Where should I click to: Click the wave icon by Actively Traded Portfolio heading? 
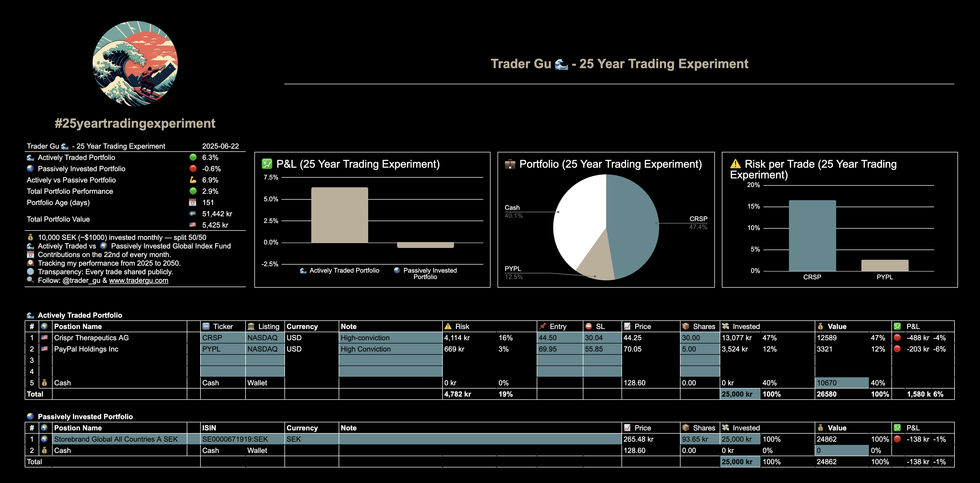pyautogui.click(x=30, y=315)
